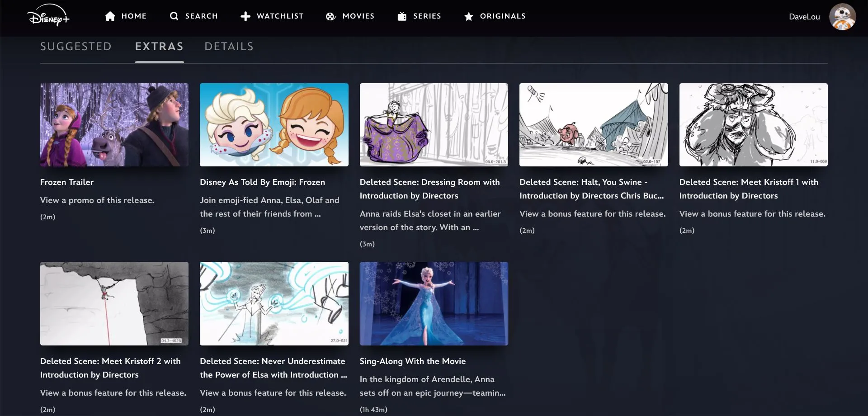
Task: Open WATCHLIST from the navigation bar
Action: [280, 16]
